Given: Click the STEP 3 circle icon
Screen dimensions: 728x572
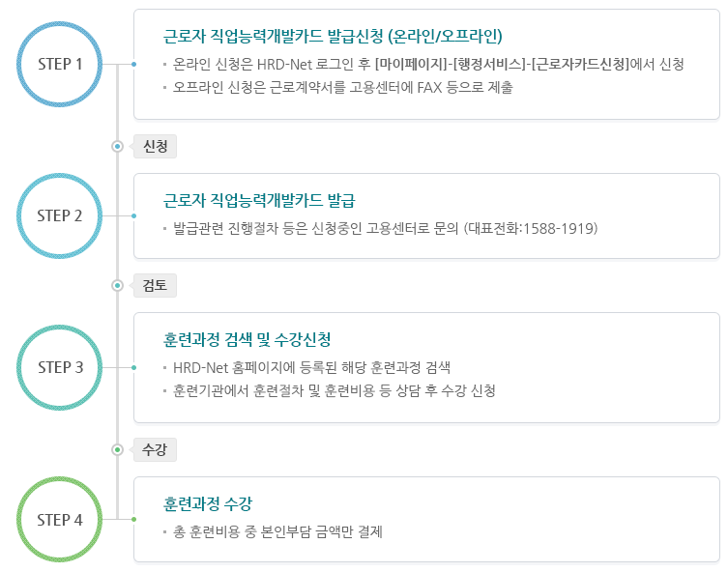Looking at the screenshot, I should [59, 367].
